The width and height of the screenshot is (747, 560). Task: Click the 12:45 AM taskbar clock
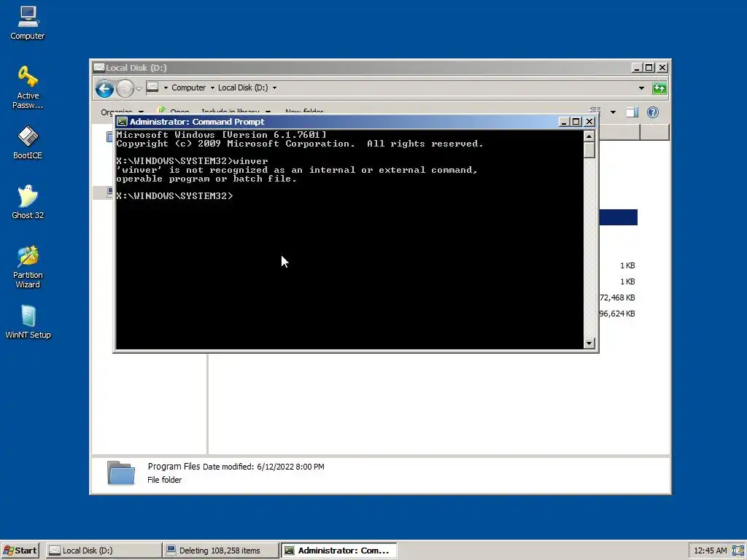coord(711,551)
